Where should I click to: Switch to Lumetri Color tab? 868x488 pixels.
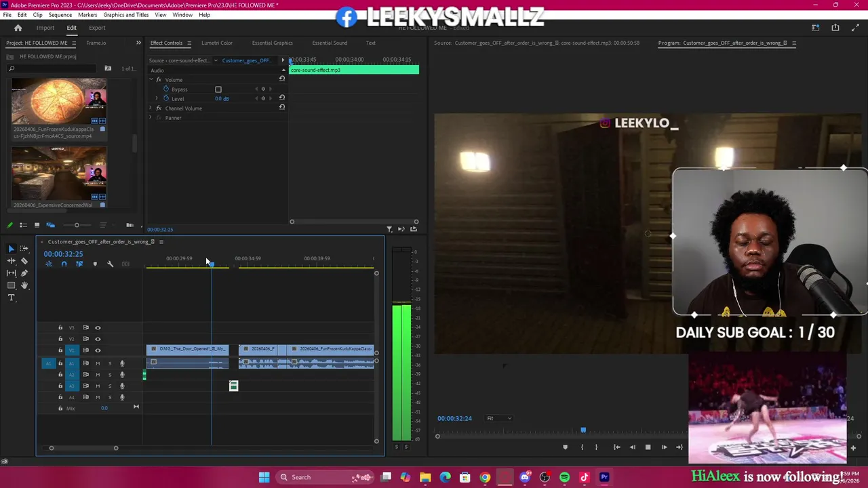217,43
